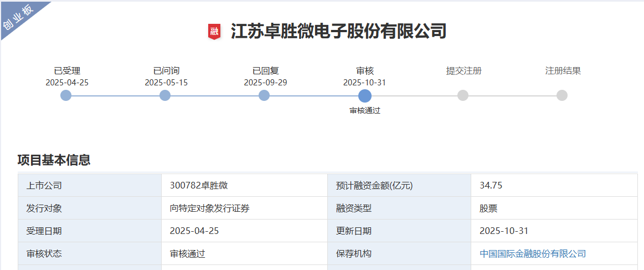Click the 项目基本信息 section heading
This screenshot has height=270, width=644.
[54, 160]
